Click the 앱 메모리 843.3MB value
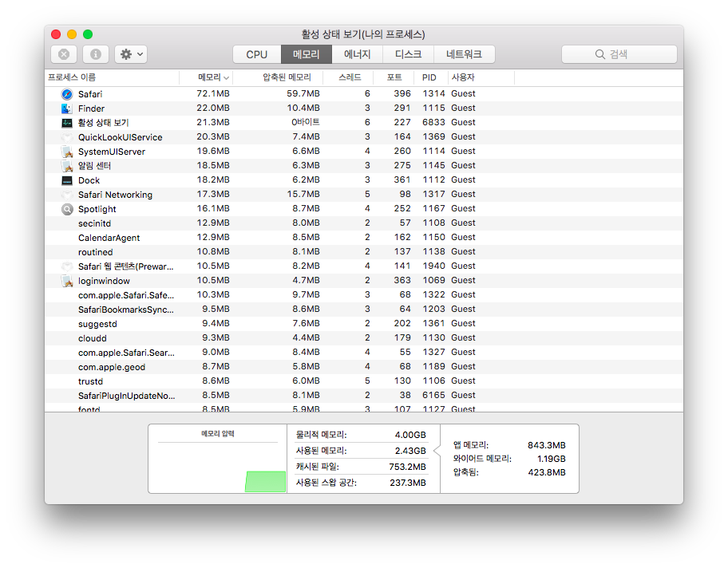The width and height of the screenshot is (728, 568). point(547,445)
